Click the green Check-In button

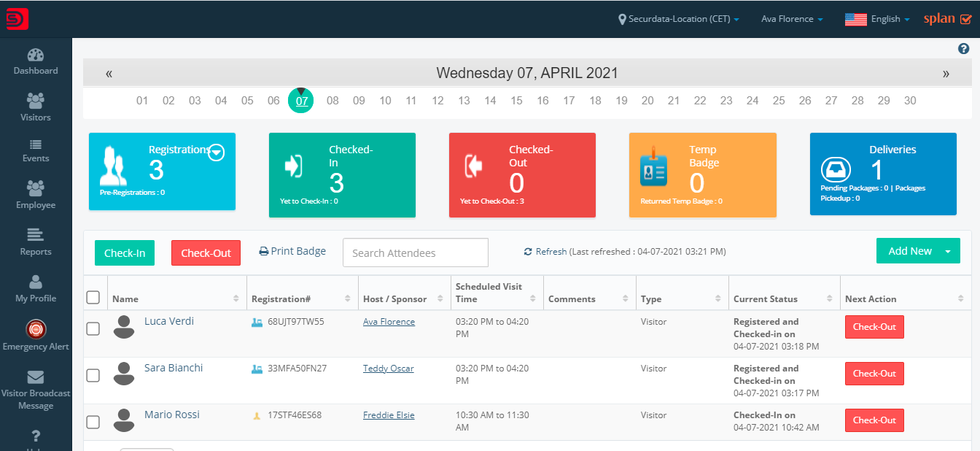[125, 253]
